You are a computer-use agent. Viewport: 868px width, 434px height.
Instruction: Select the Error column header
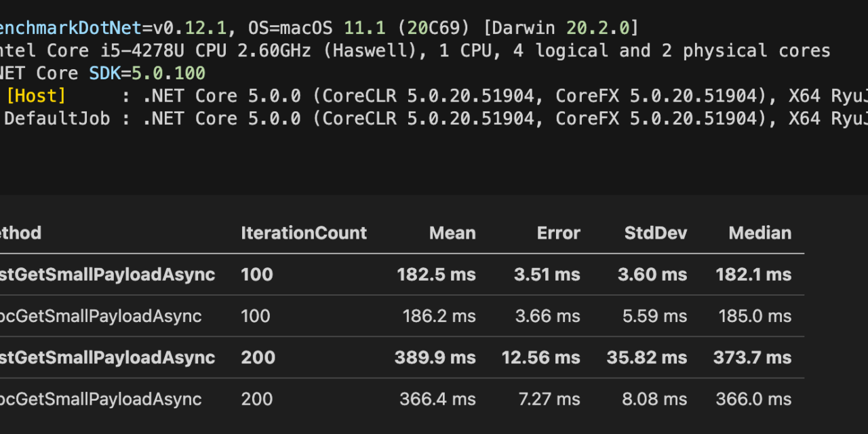point(558,233)
